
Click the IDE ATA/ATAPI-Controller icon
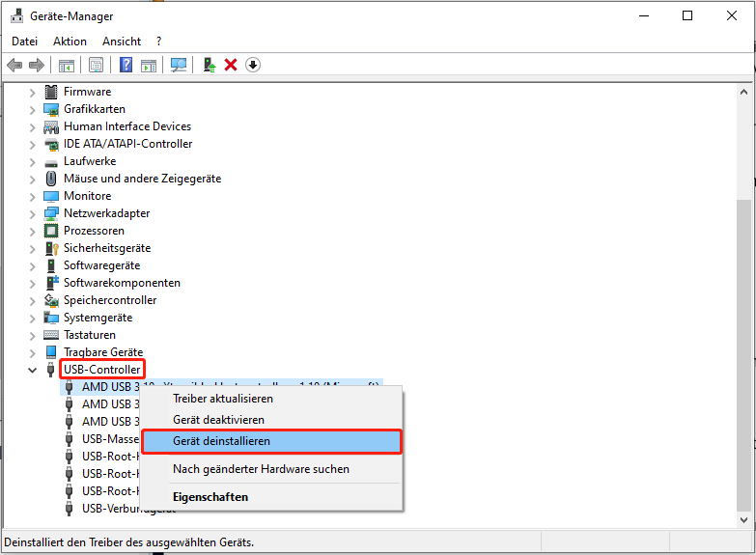tap(51, 144)
